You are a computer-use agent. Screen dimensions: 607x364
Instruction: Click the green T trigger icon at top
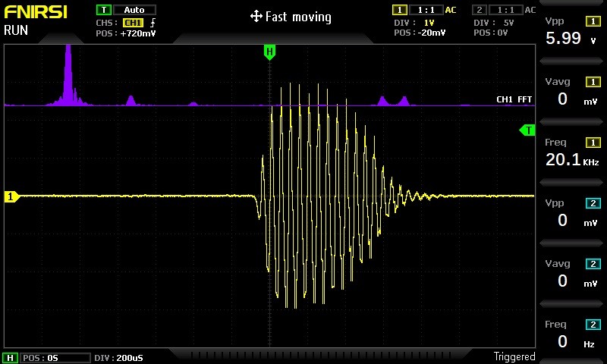click(104, 10)
